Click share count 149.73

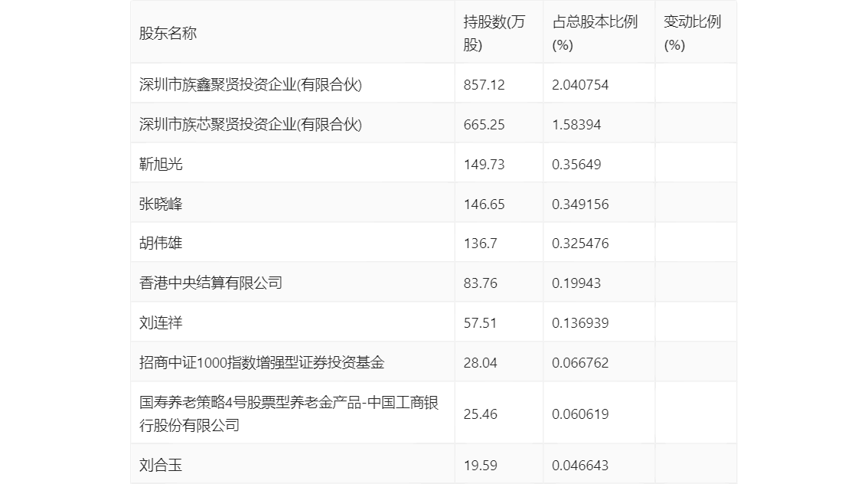[485, 165]
